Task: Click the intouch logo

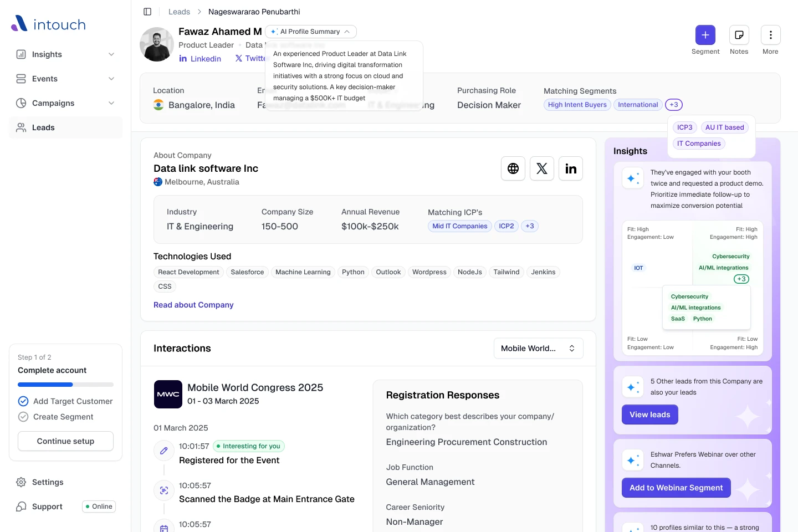Action: (x=49, y=24)
